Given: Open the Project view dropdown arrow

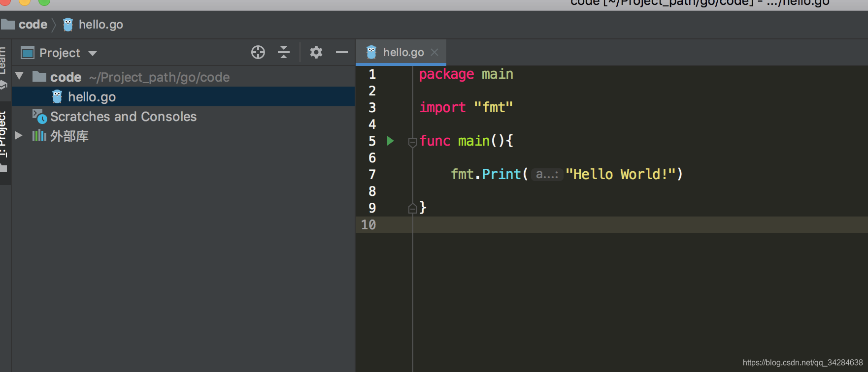Looking at the screenshot, I should click(93, 53).
